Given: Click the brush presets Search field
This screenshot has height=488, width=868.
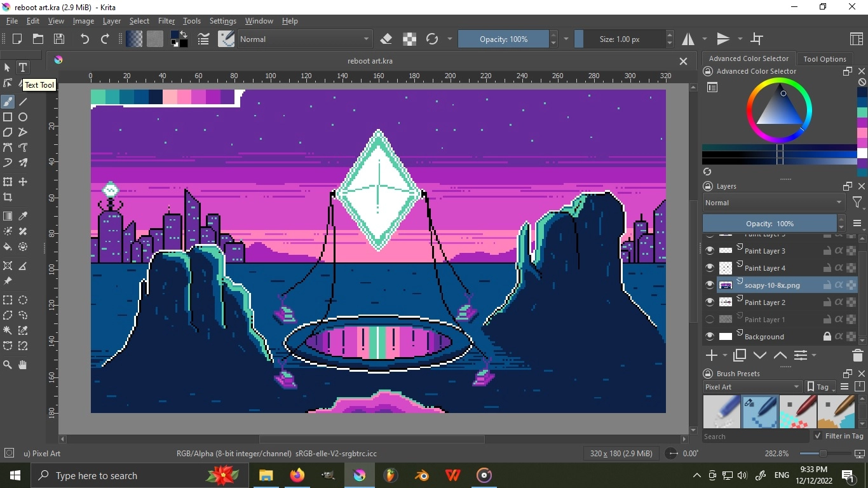Looking at the screenshot, I should (x=755, y=437).
